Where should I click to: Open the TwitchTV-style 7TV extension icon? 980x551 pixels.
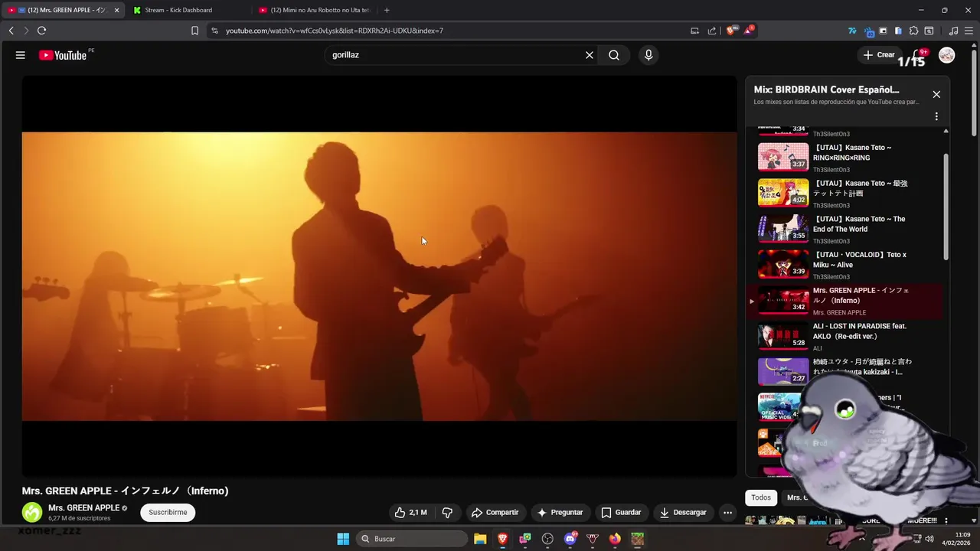tap(852, 31)
